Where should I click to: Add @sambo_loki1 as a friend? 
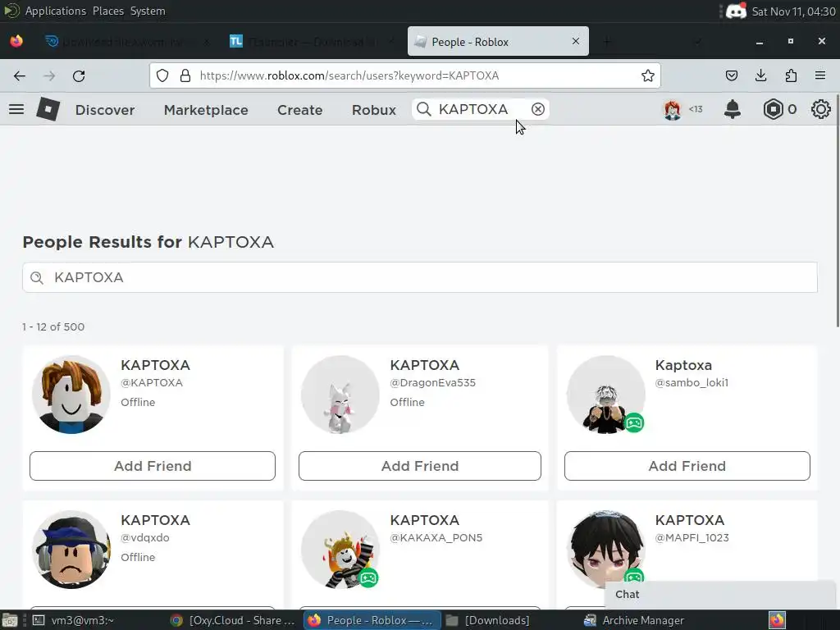click(687, 466)
